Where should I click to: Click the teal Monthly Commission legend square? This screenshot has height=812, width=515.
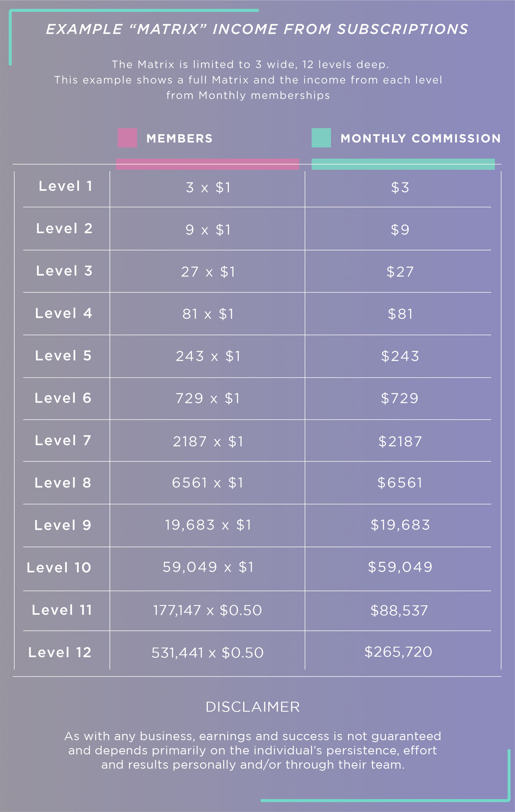[321, 138]
